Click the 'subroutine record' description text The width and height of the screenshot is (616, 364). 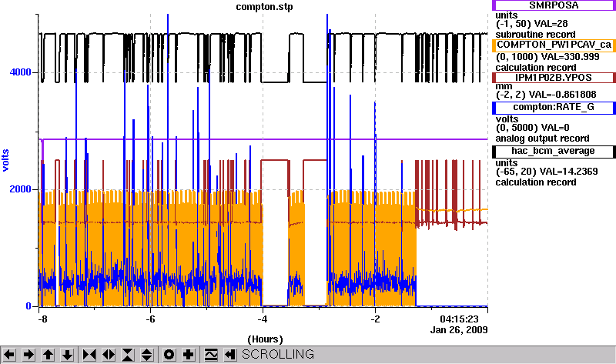(535, 34)
